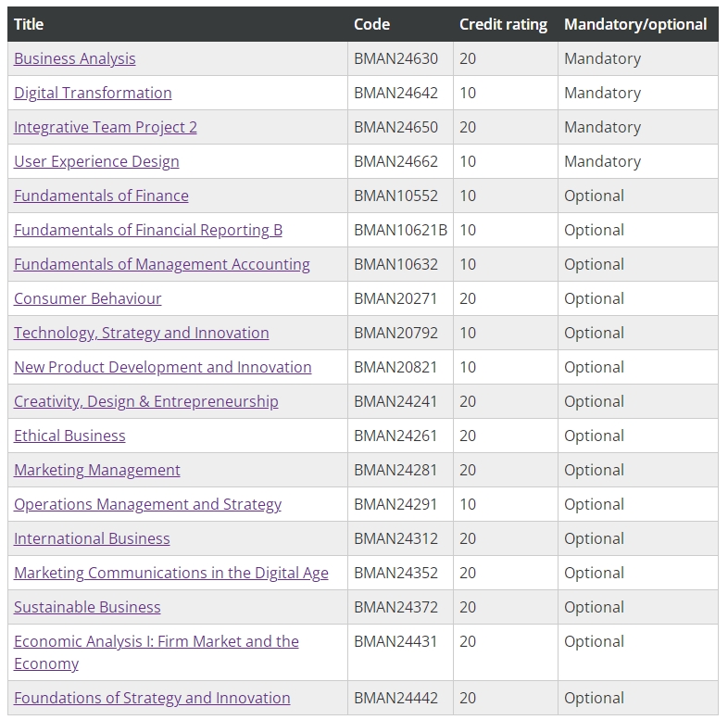Open the Sustainable Business link

pyautogui.click(x=87, y=607)
